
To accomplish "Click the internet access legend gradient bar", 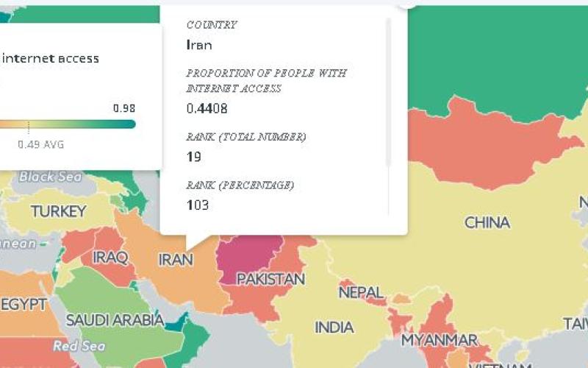I will [68, 124].
